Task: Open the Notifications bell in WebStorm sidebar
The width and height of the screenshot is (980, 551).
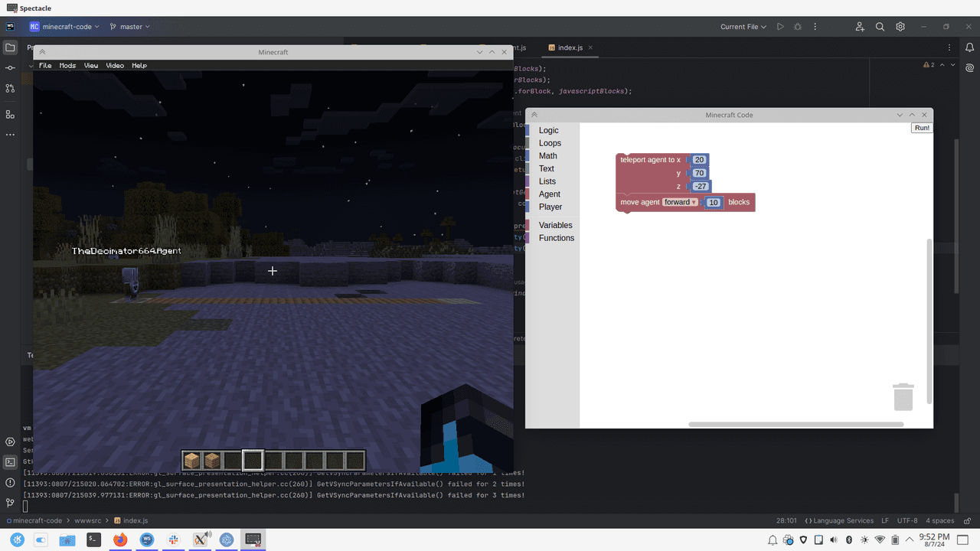Action: pos(969,47)
